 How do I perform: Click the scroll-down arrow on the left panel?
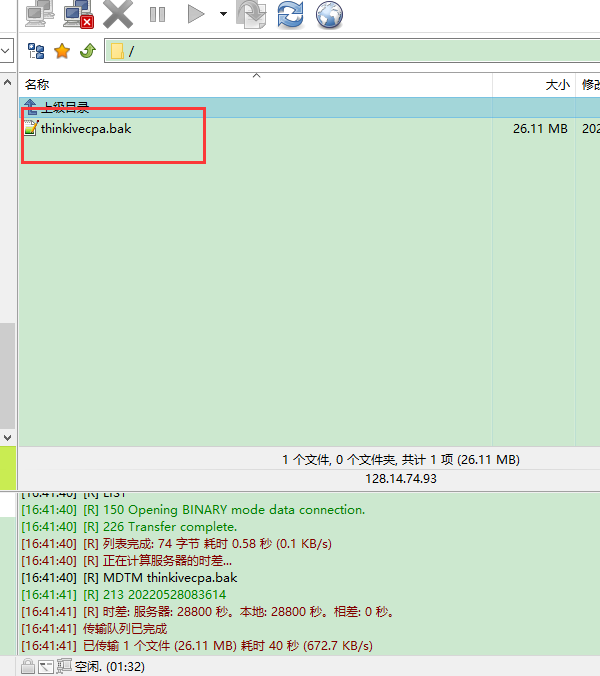click(7, 437)
